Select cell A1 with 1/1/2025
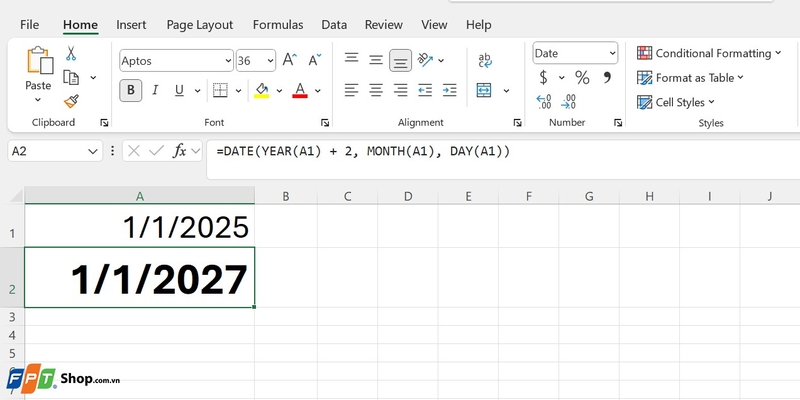Viewport: 800px width, 400px height. pyautogui.click(x=139, y=226)
